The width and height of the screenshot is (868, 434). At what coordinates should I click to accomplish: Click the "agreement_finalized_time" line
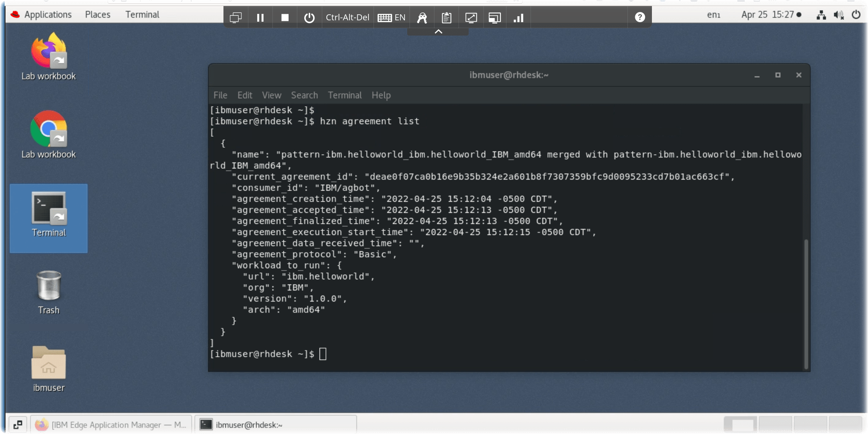point(397,221)
